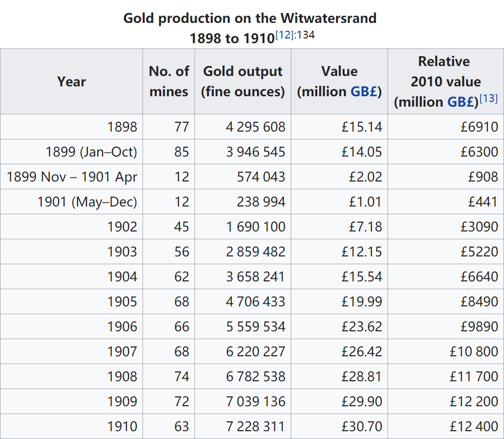Click mines count 68 in 1905 row

coord(182,302)
